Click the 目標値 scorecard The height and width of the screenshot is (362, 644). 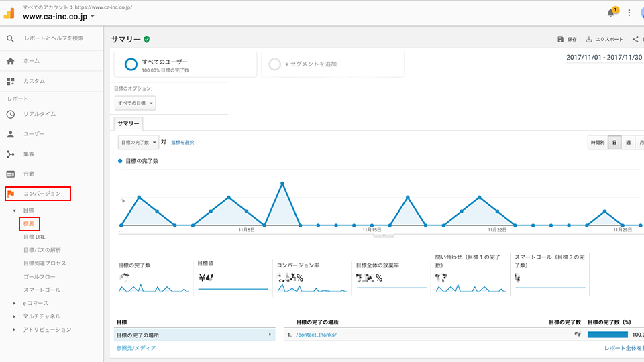(x=233, y=276)
